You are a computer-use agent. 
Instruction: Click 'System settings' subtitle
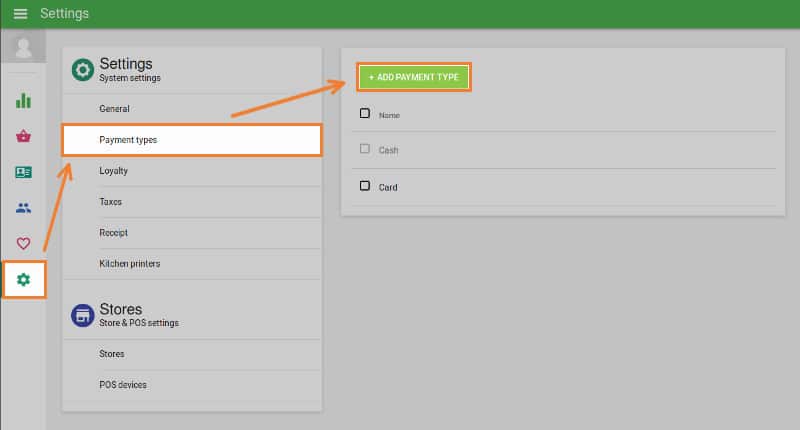pos(130,78)
